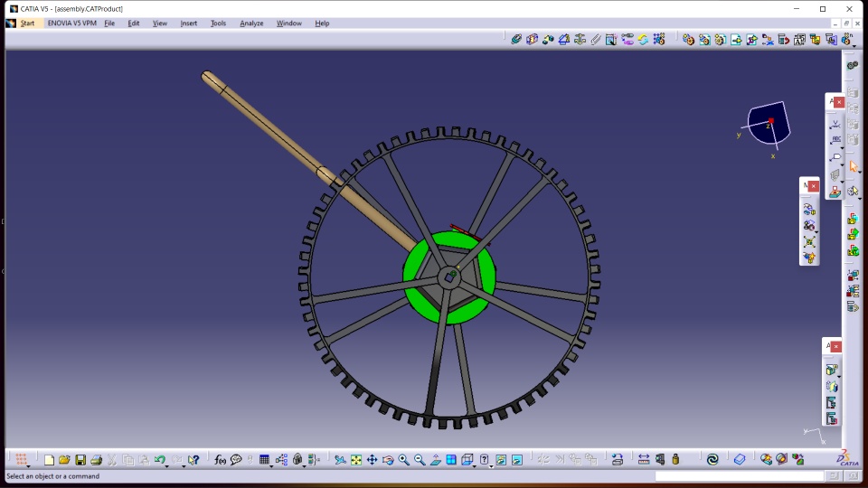
Task: Click the Measure Between icon
Action: pyautogui.click(x=644, y=460)
